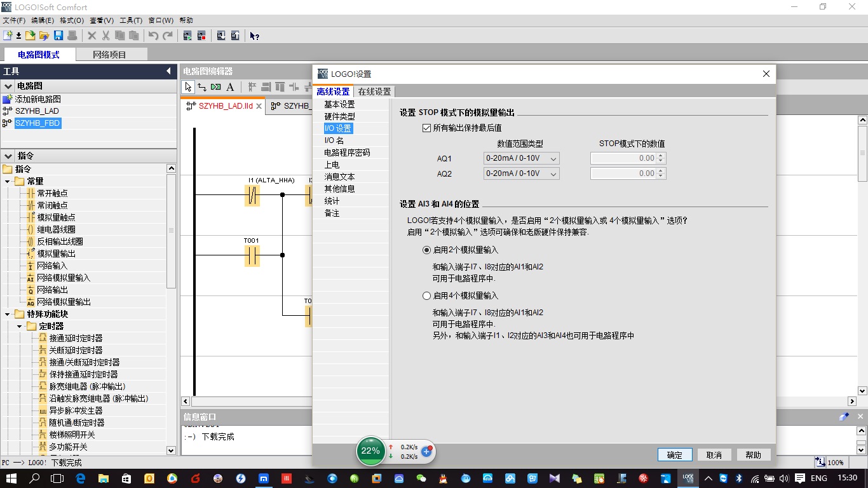Collapse the 电路图 panel section
The height and width of the screenshot is (488, 868).
8,86
